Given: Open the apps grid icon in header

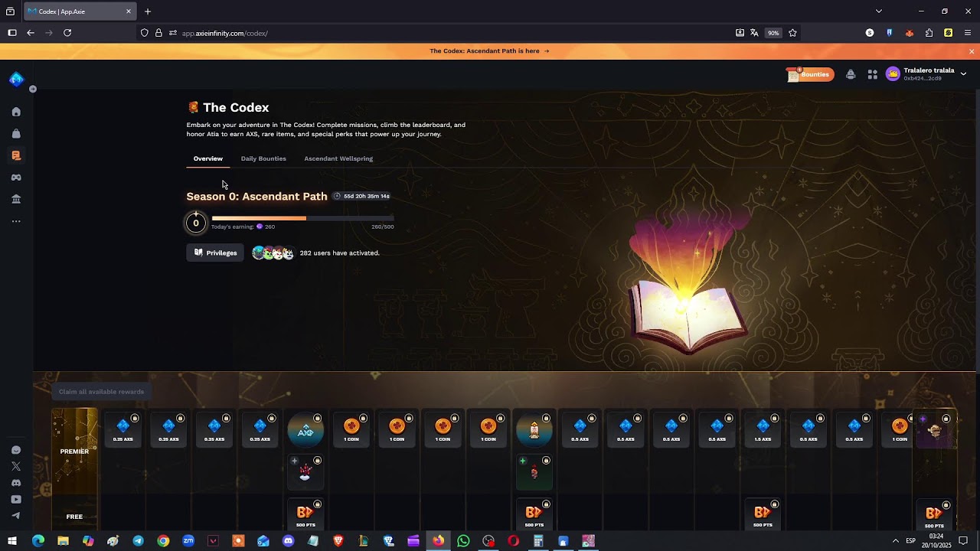Looking at the screenshot, I should (x=872, y=74).
